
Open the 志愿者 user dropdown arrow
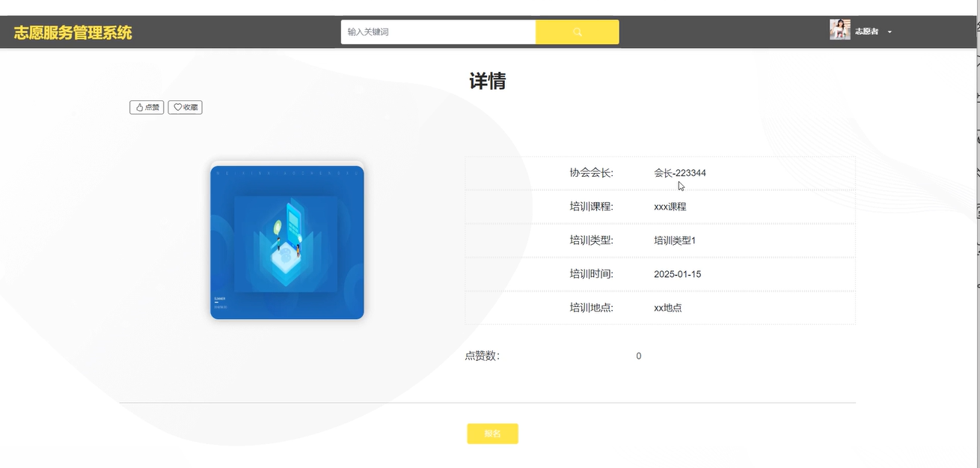[x=889, y=32]
